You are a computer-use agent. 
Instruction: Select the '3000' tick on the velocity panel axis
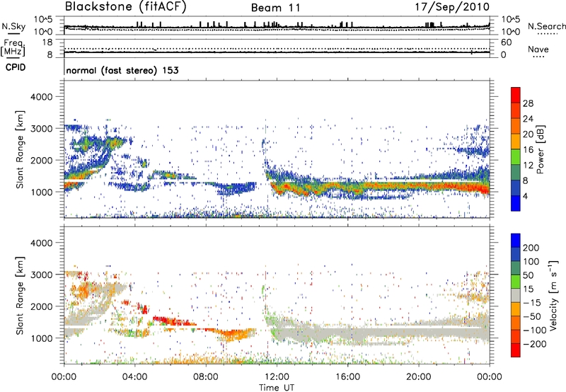tap(41, 275)
